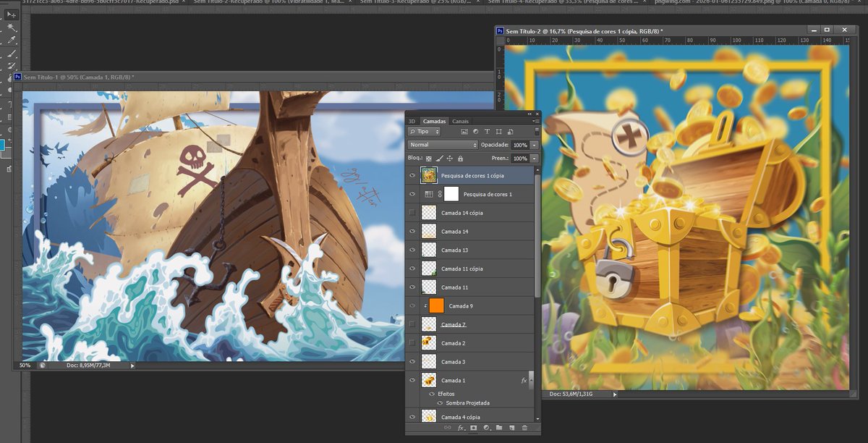Select the Magic Wand tool

click(x=11, y=28)
